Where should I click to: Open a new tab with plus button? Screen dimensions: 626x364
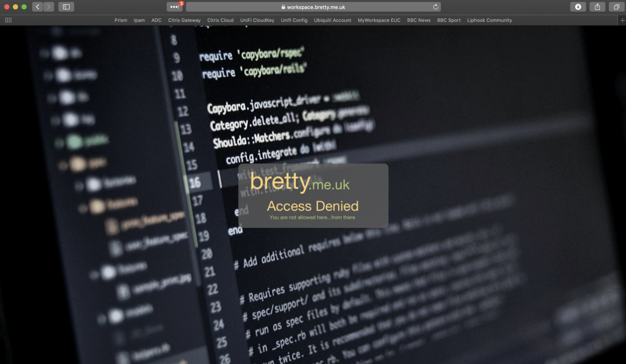pos(622,20)
